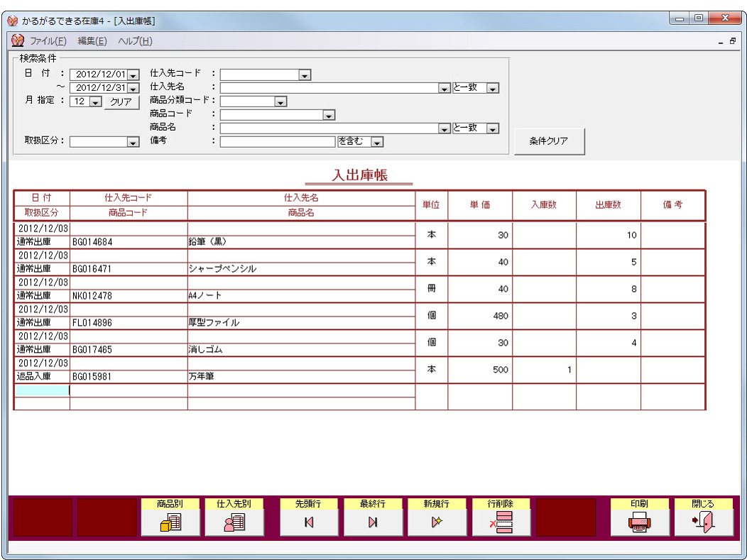Jump to first row with 先頭行 icon

(309, 522)
